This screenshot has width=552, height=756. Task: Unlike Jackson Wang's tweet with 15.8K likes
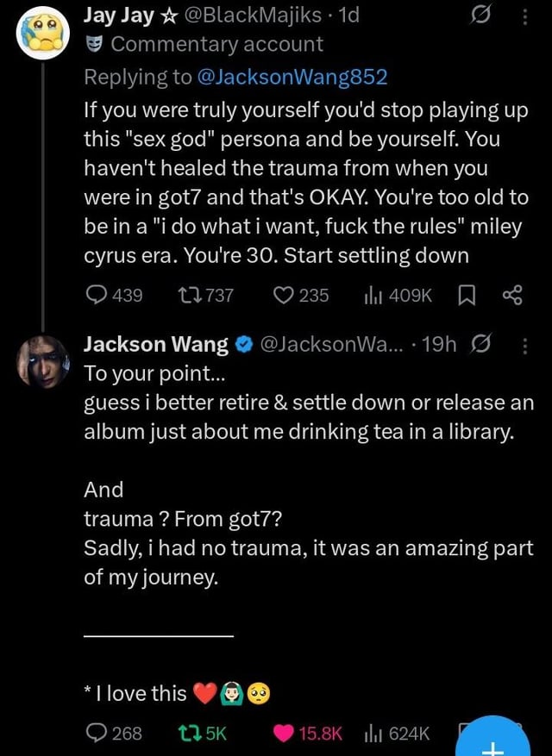[x=284, y=734]
